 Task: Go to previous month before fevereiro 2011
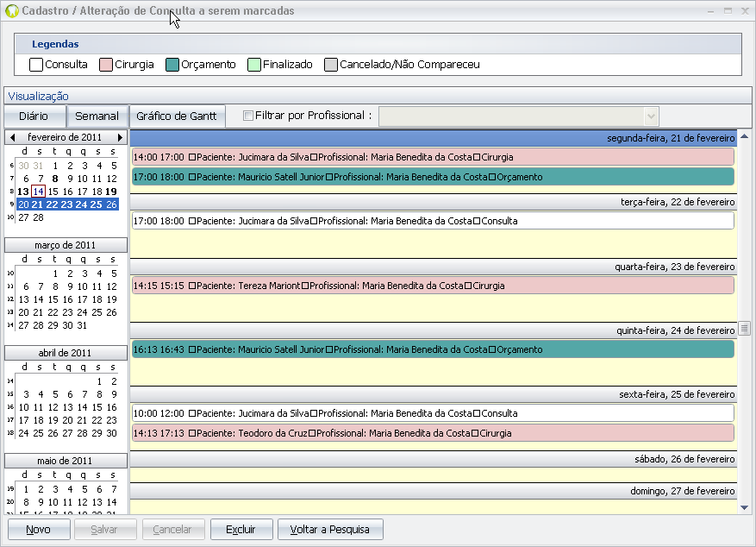tap(13, 137)
